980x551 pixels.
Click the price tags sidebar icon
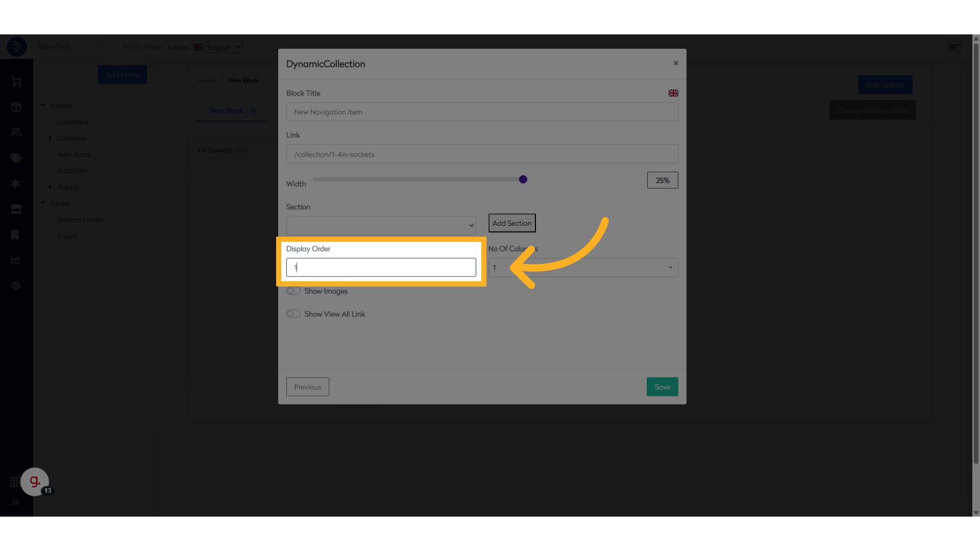pos(16,158)
